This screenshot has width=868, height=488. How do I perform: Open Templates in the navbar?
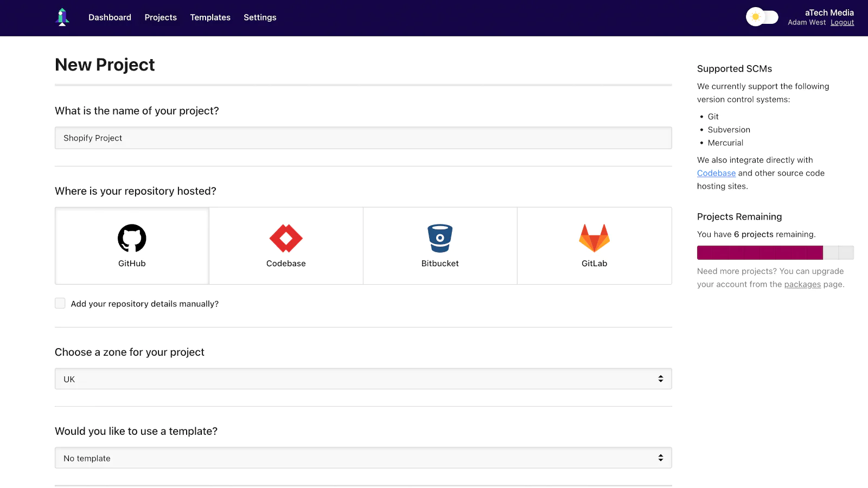tap(210, 17)
